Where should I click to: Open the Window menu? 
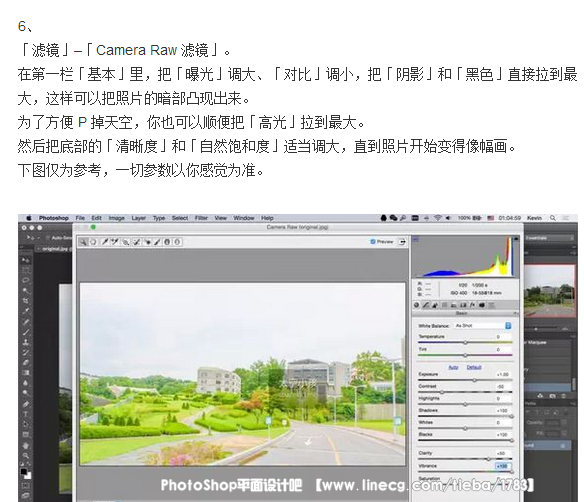tap(244, 218)
